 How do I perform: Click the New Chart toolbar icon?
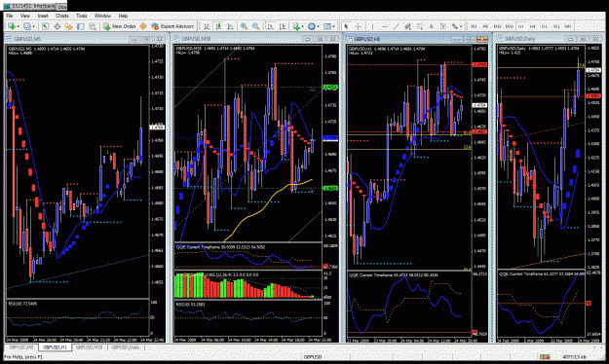pyautogui.click(x=12, y=26)
